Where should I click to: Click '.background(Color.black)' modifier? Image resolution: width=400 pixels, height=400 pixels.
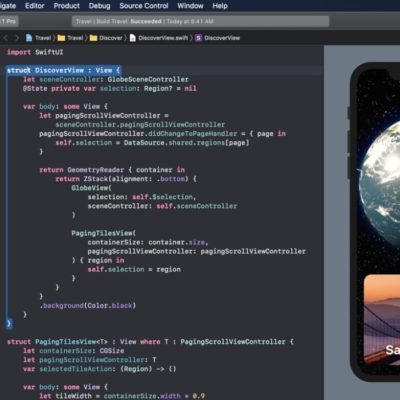(88, 306)
